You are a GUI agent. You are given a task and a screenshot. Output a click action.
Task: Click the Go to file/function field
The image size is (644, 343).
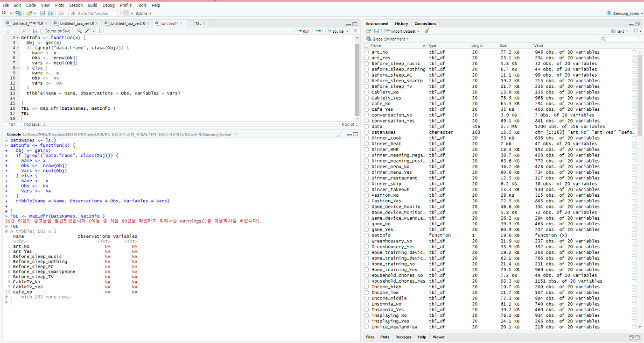click(x=94, y=14)
